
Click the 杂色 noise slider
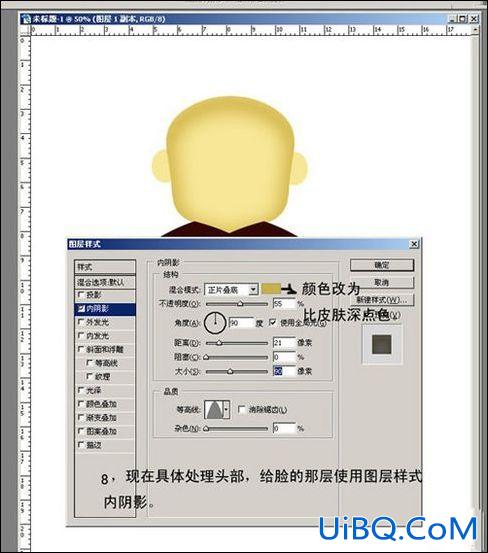[237, 429]
